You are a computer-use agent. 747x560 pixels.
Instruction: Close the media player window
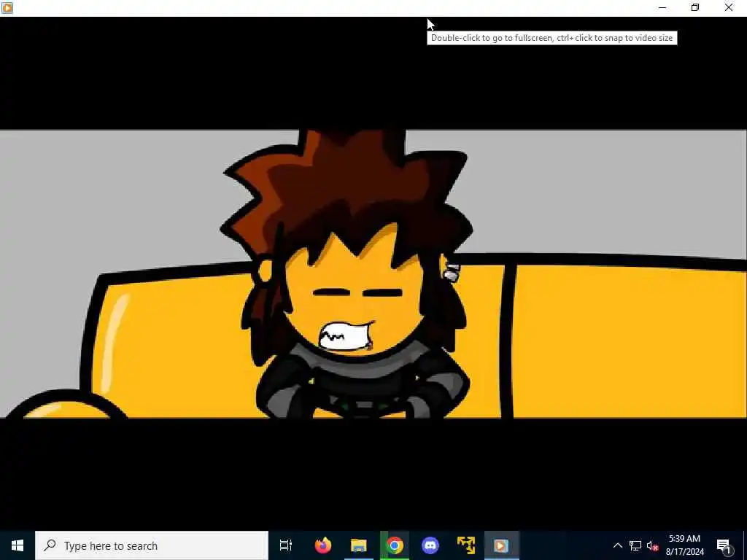[x=729, y=7]
